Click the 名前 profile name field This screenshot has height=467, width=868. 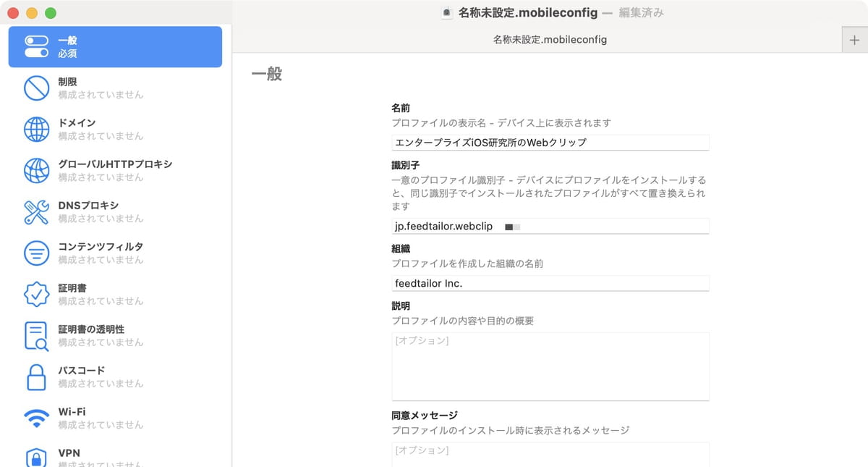coord(550,143)
